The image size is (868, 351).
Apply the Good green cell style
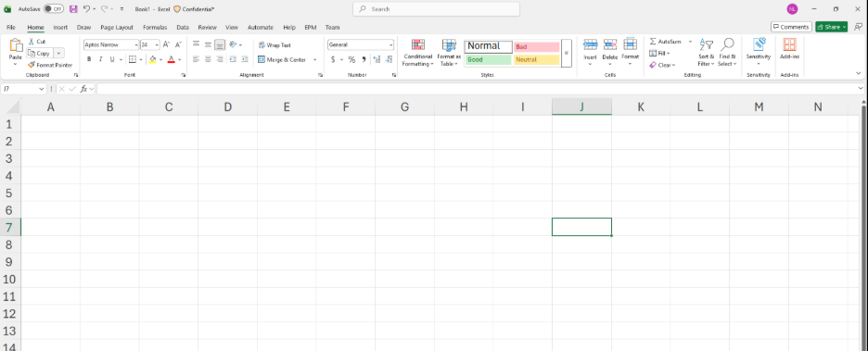488,59
